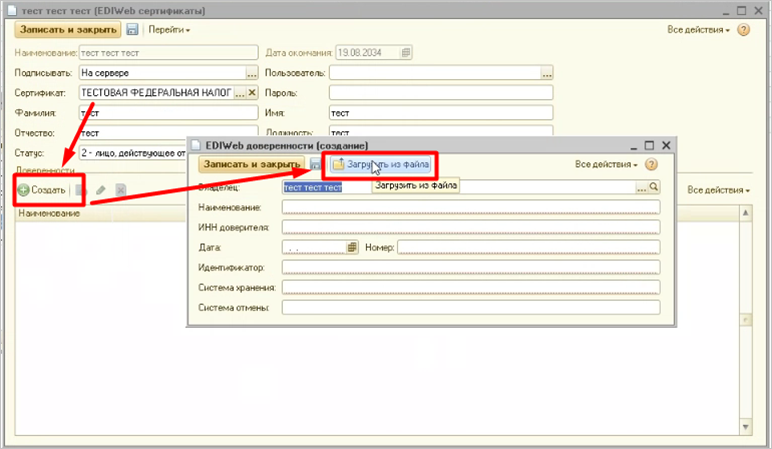This screenshot has height=449, width=772.
Task: Click Записать и закрыть in доверенности dialog
Action: tap(252, 164)
